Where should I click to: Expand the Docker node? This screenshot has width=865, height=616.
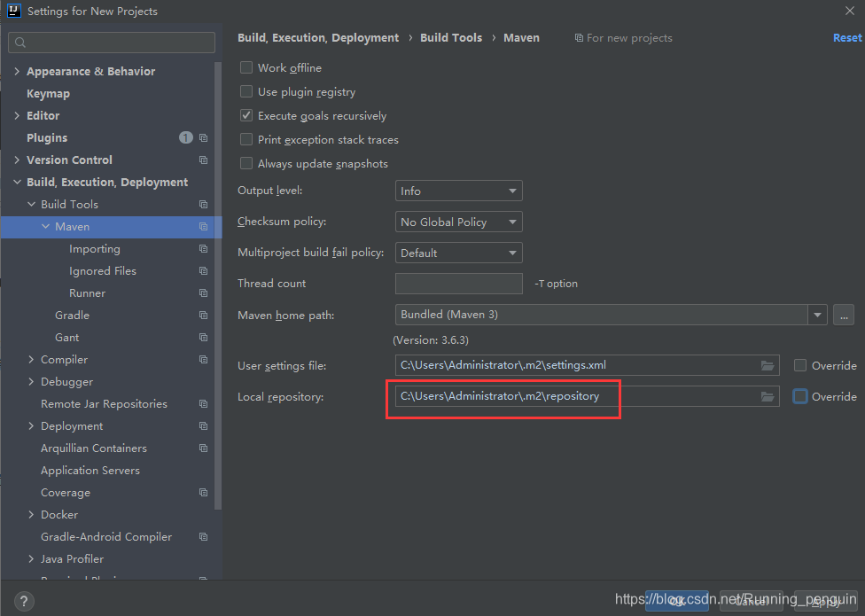31,515
